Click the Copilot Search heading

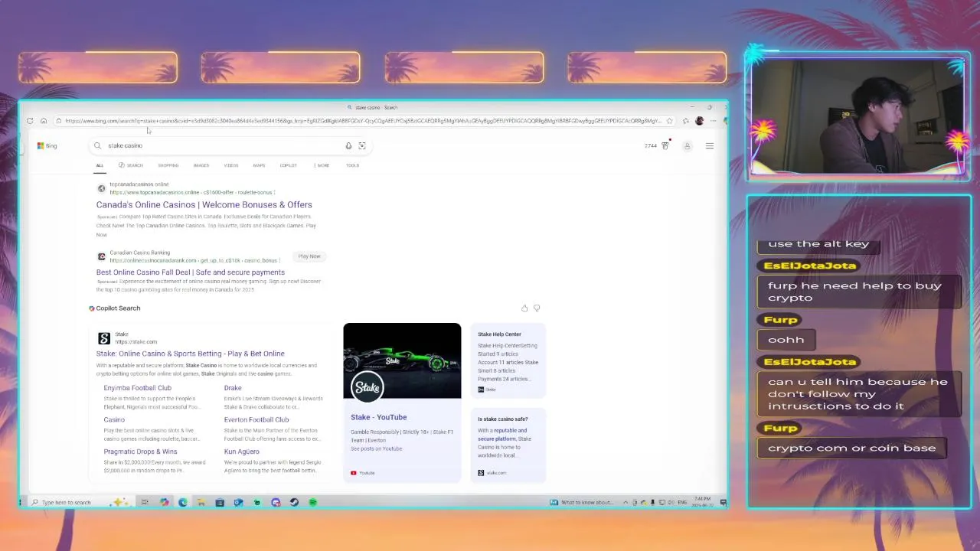pyautogui.click(x=118, y=308)
